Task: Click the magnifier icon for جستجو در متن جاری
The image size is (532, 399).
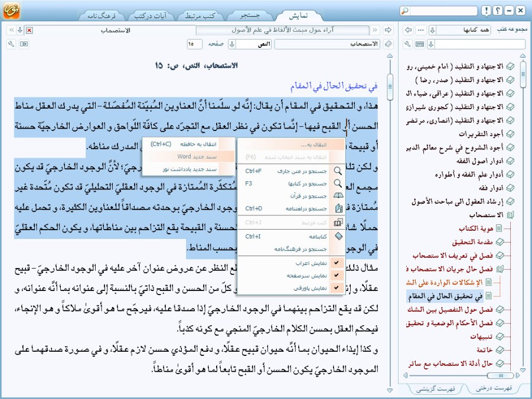Action: click(x=338, y=171)
